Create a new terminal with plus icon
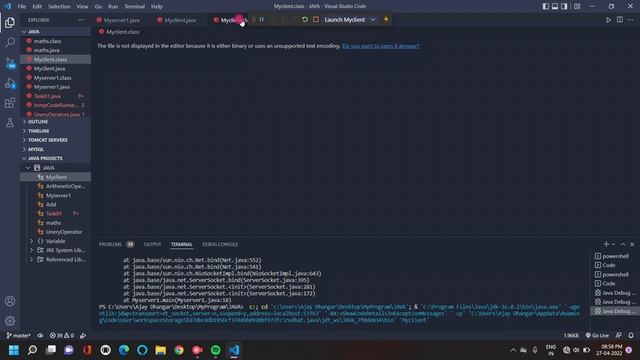 pyautogui.click(x=606, y=244)
